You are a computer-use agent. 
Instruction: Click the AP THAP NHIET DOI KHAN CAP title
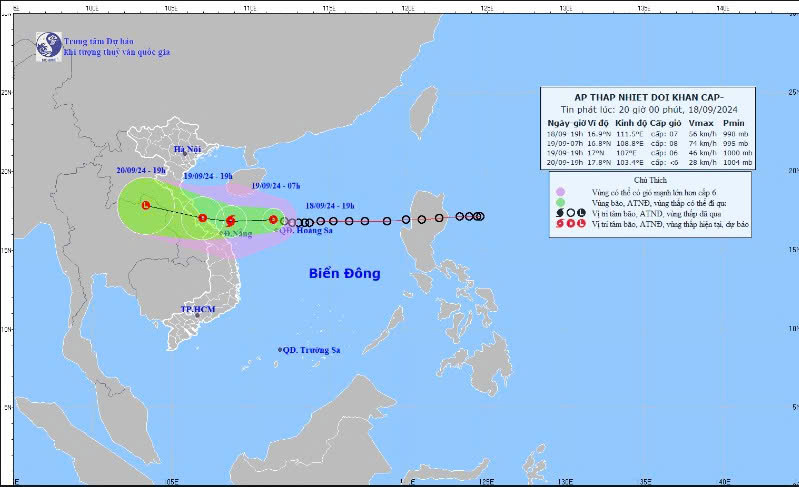coord(649,96)
